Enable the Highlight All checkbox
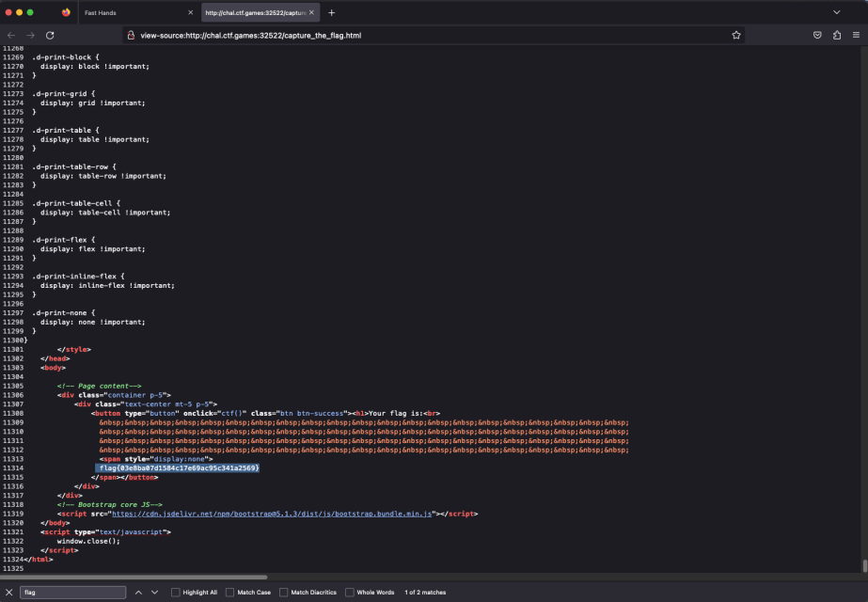Viewport: 868px width, 602px height. tap(176, 592)
